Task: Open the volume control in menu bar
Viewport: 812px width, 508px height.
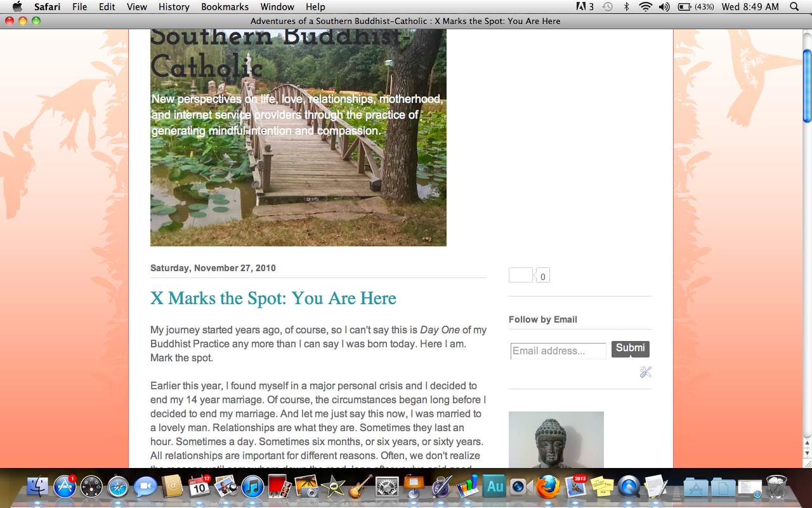Action: tap(664, 7)
